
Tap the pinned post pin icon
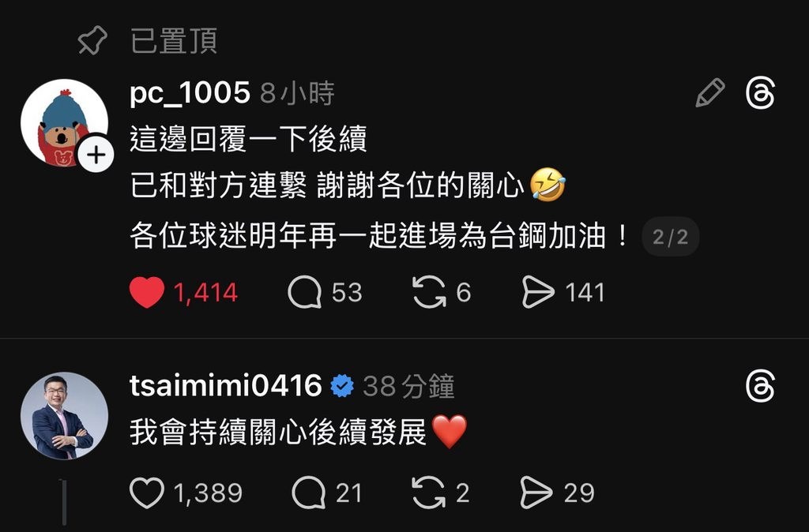click(x=92, y=40)
